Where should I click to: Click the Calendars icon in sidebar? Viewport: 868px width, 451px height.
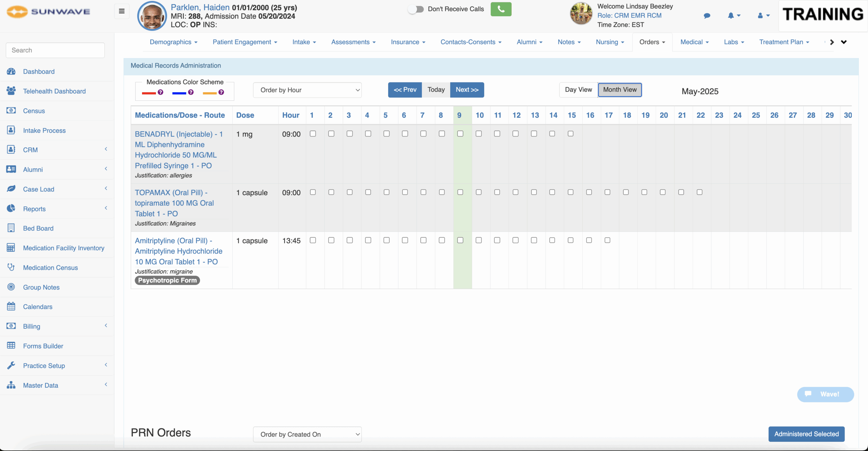11,306
